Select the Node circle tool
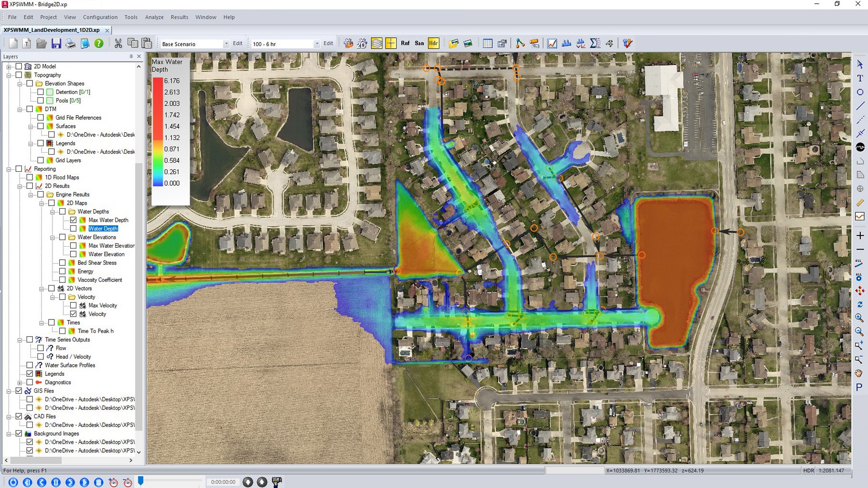This screenshot has height=488, width=868. point(860,92)
